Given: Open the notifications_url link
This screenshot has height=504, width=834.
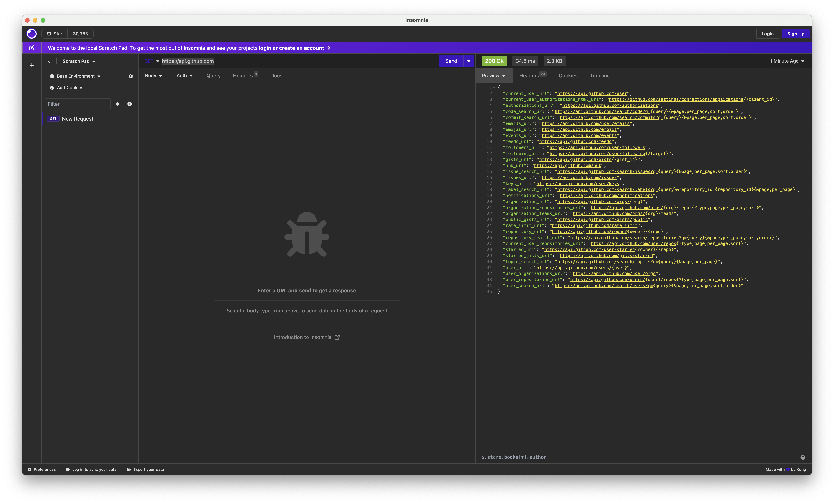Looking at the screenshot, I should [606, 195].
